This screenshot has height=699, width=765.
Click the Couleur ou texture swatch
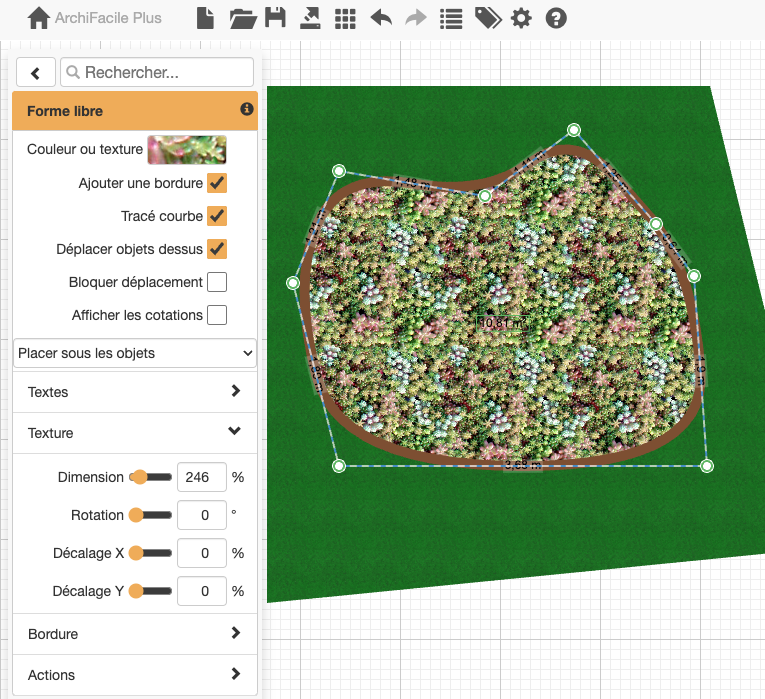(187, 150)
